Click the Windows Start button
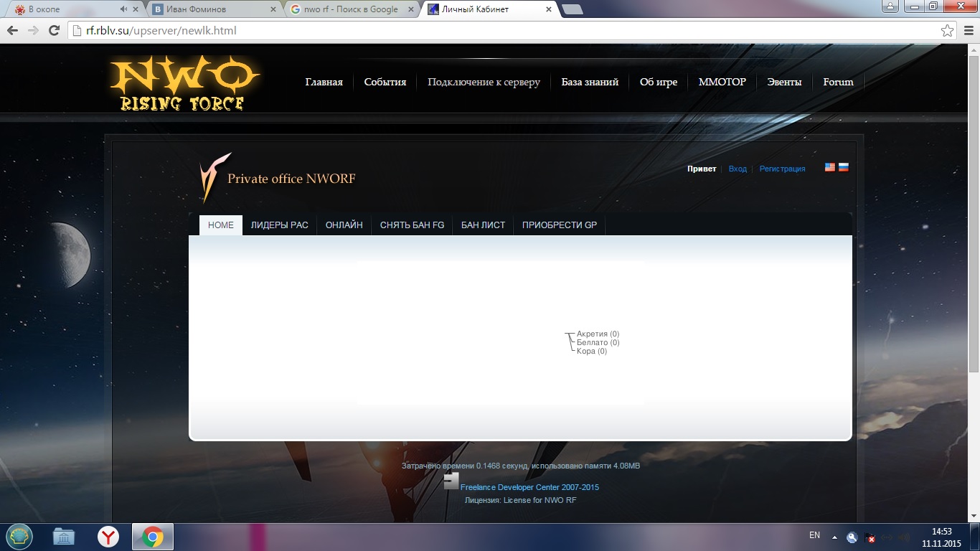 (19, 536)
